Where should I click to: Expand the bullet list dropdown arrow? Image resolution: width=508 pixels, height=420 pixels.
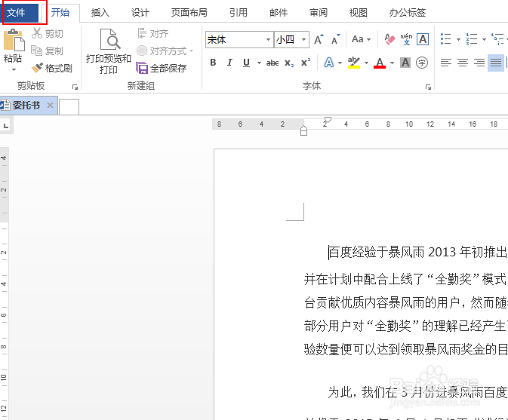[458, 39]
